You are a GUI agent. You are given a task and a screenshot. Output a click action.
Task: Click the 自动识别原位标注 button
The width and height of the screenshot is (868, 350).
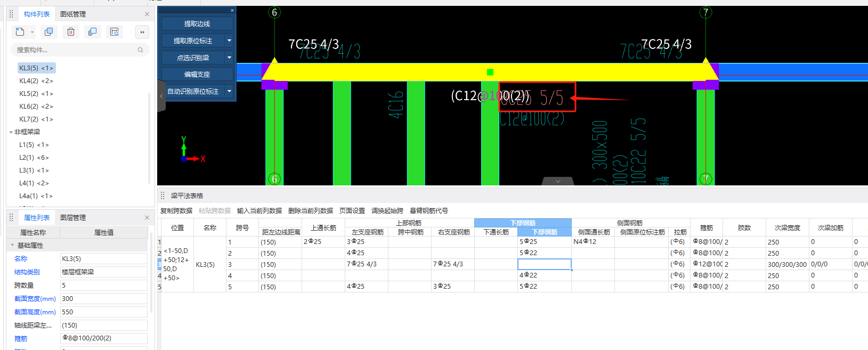coord(193,91)
